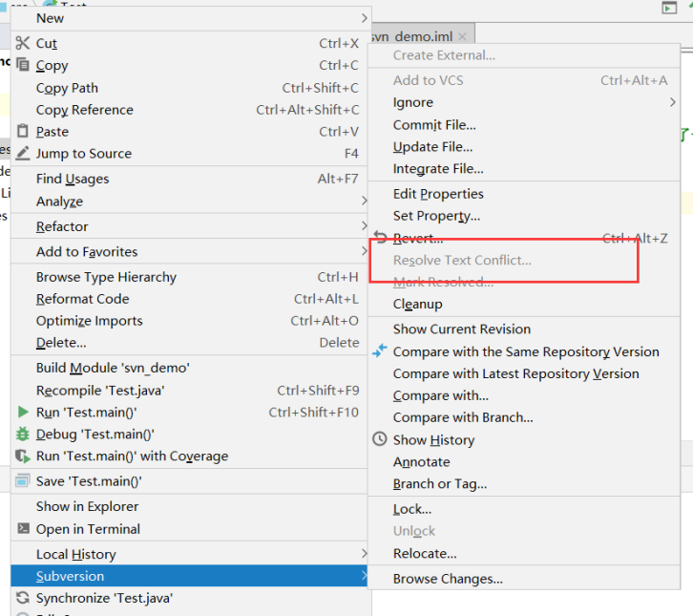Choose Show Current Revision
693x616 pixels.
click(524, 329)
